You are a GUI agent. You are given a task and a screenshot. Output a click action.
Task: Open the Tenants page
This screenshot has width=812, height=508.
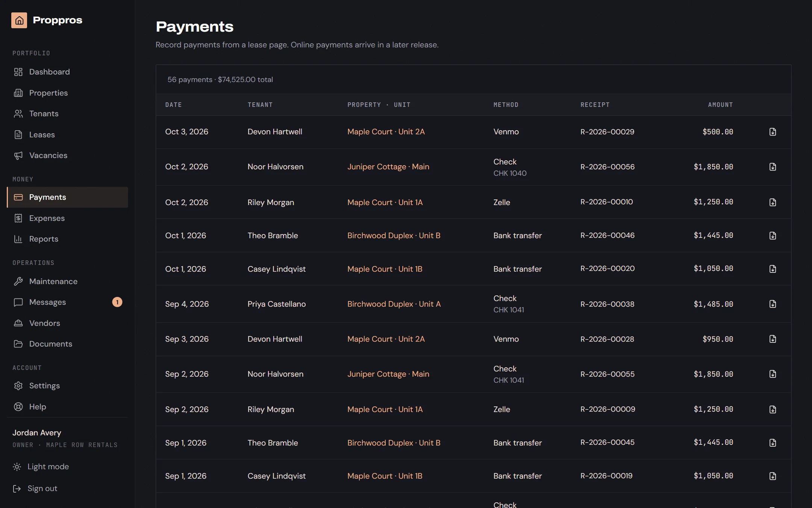[x=67, y=114]
